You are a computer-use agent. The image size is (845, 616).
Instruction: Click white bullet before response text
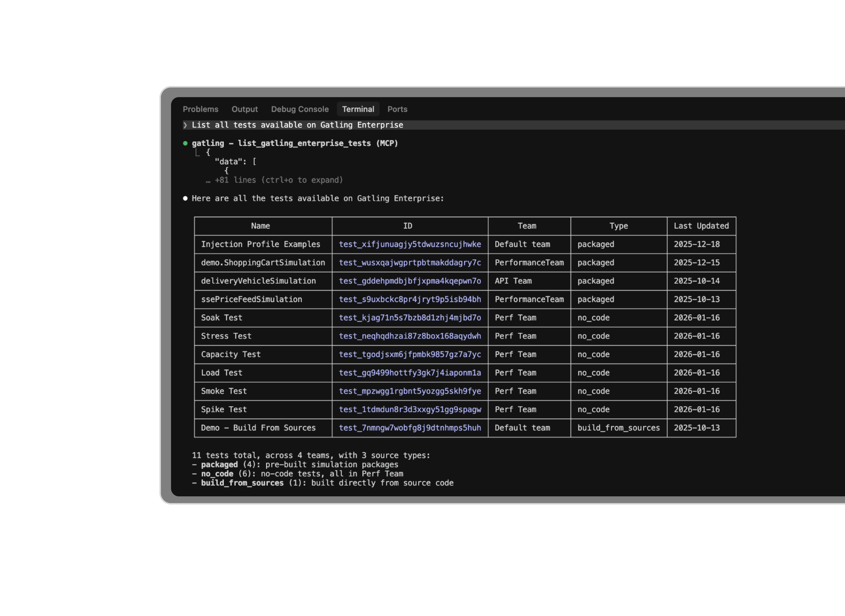[x=185, y=198]
